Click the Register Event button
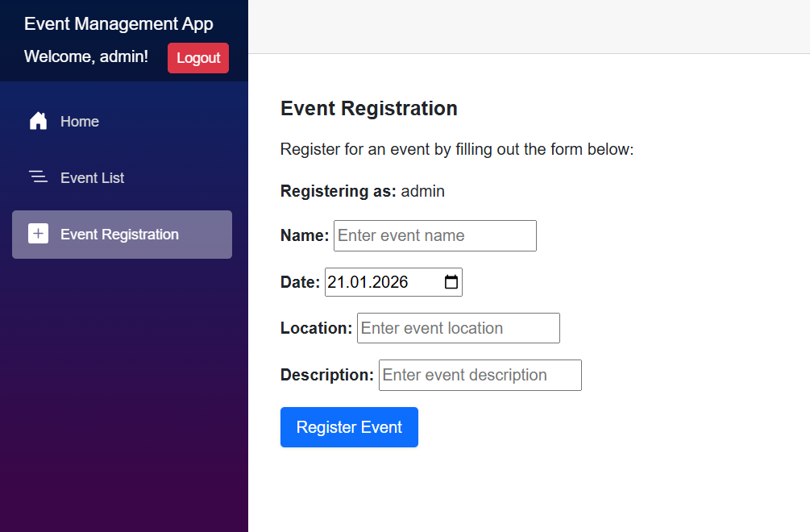This screenshot has height=532, width=810. (349, 426)
